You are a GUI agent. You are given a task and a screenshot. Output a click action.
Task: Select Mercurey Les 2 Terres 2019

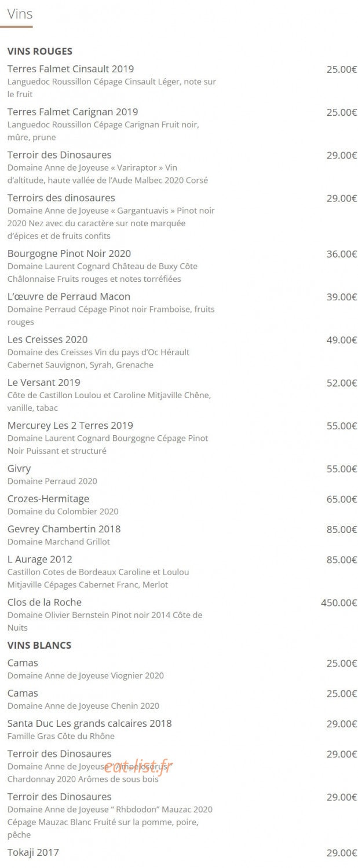tap(70, 425)
